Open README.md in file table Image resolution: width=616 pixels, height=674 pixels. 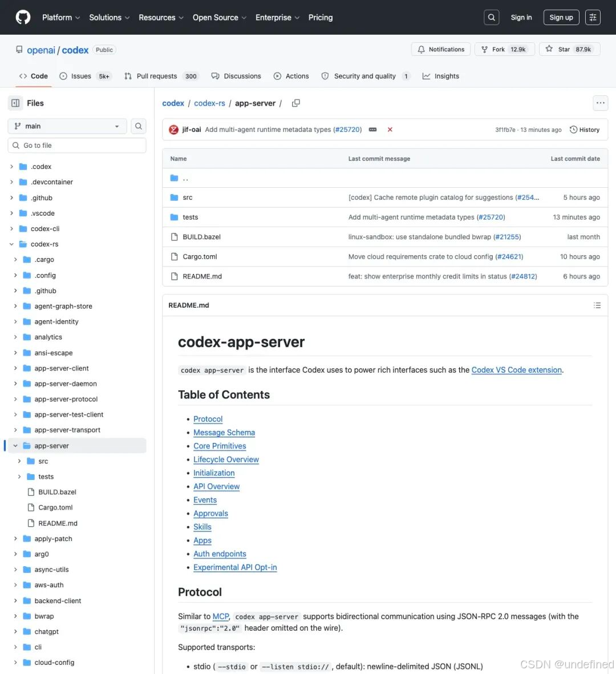[202, 276]
